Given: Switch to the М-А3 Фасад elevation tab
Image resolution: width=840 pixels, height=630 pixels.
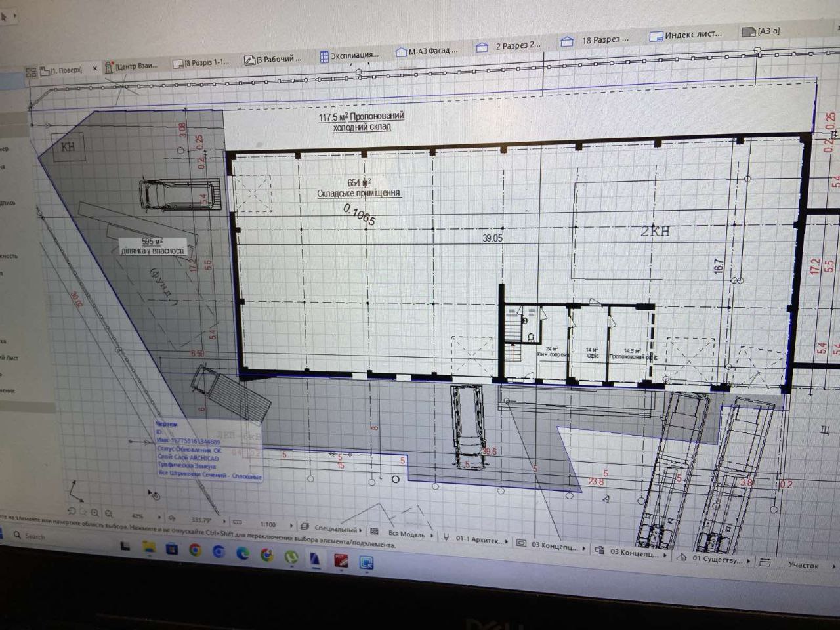Looking at the screenshot, I should pos(428,51).
